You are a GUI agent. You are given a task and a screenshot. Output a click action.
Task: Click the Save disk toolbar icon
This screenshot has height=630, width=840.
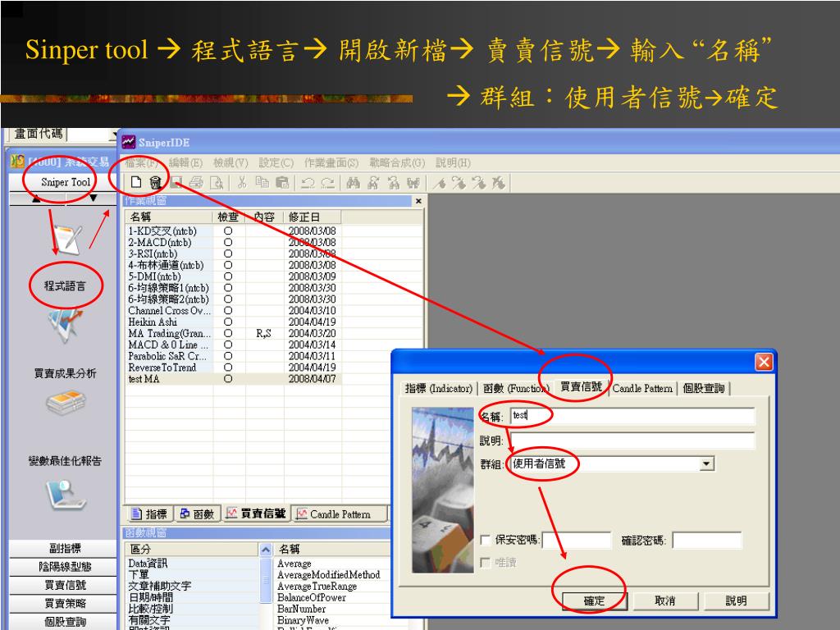[x=176, y=183]
